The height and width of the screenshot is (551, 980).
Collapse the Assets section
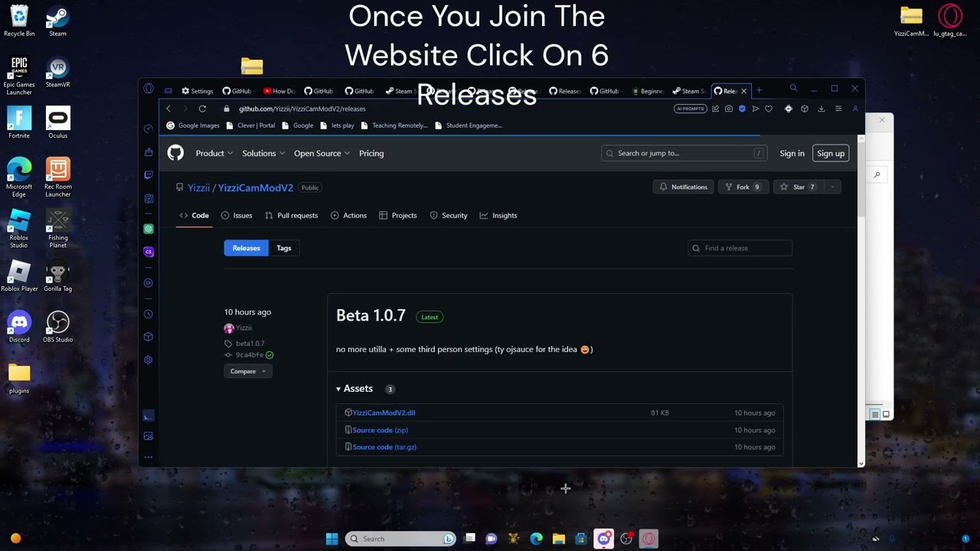[354, 389]
